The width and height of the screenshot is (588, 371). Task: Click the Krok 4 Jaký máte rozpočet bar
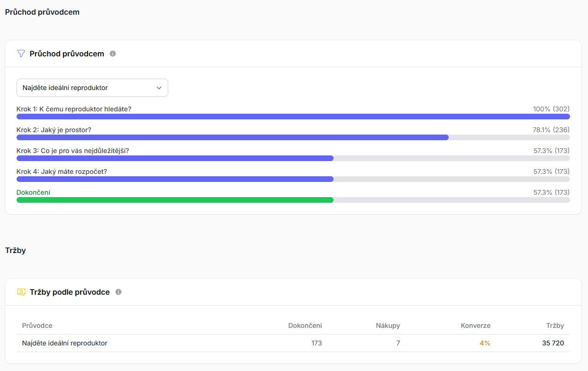[293, 179]
